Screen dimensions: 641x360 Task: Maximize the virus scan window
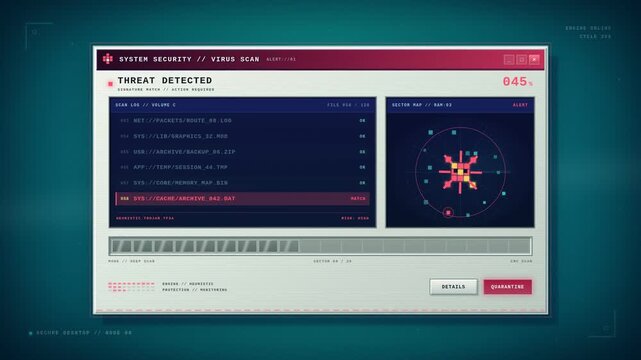pos(521,60)
